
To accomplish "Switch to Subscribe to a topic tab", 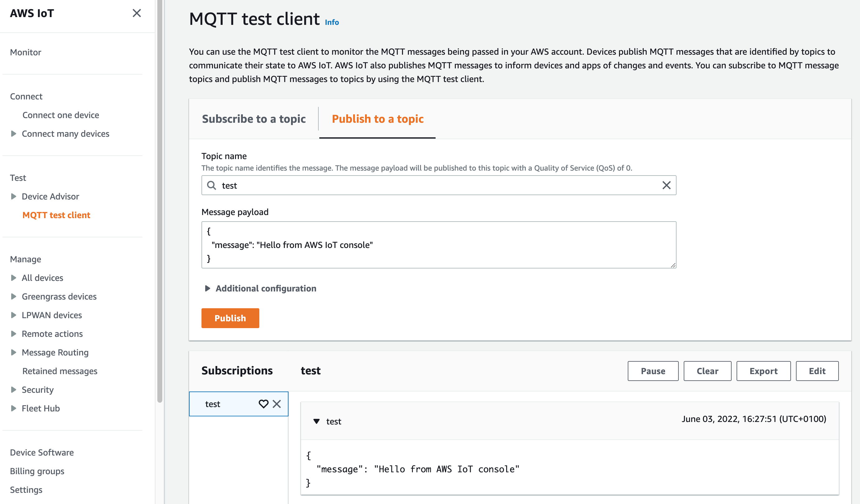I will click(x=254, y=119).
